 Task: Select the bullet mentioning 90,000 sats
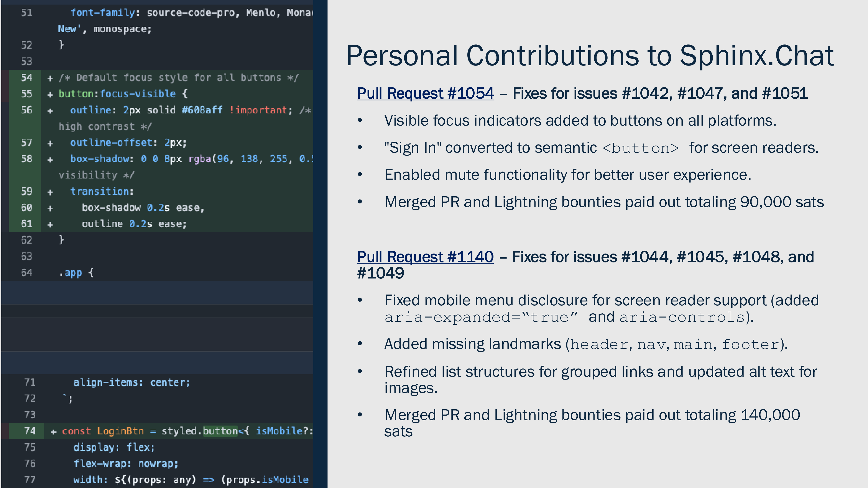(x=604, y=202)
